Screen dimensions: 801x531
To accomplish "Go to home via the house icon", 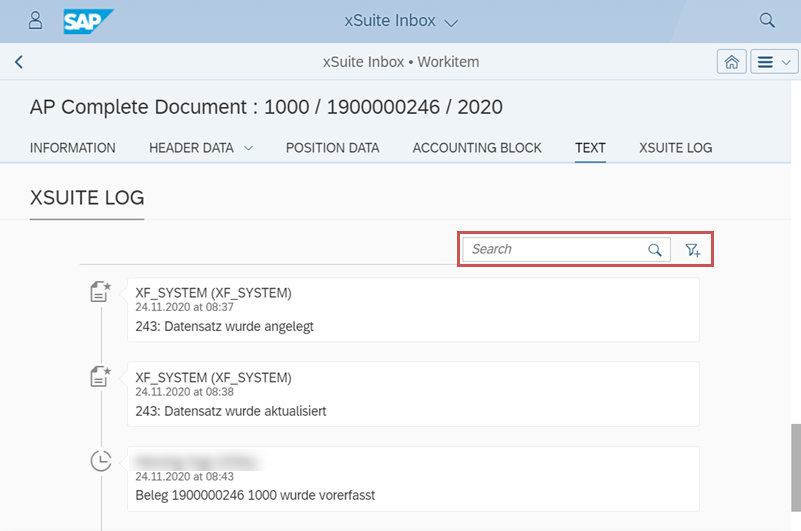I will 732,62.
